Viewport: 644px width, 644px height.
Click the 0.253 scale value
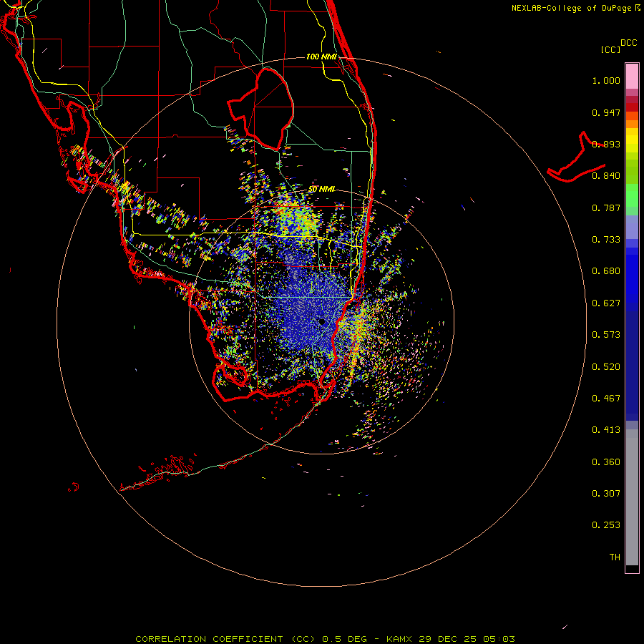tap(606, 525)
